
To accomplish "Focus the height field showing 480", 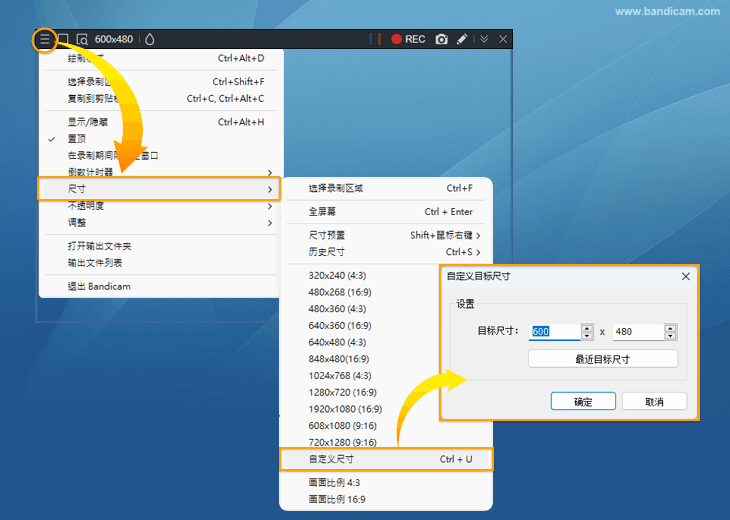I will tap(638, 331).
